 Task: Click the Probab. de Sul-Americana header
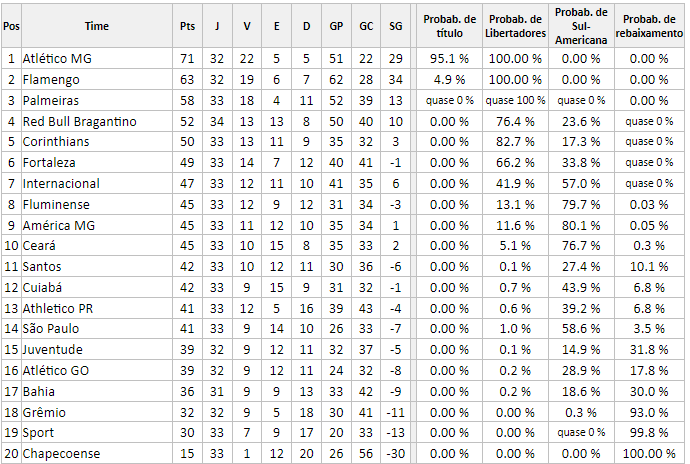[581, 26]
